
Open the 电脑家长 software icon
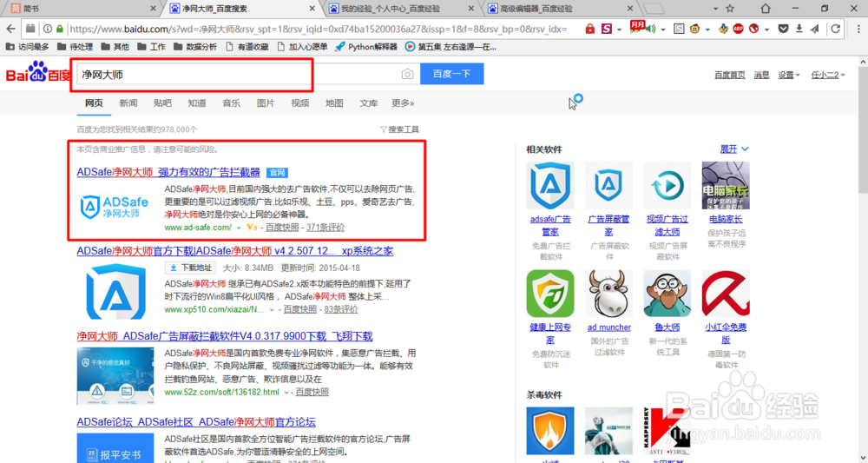tap(726, 185)
